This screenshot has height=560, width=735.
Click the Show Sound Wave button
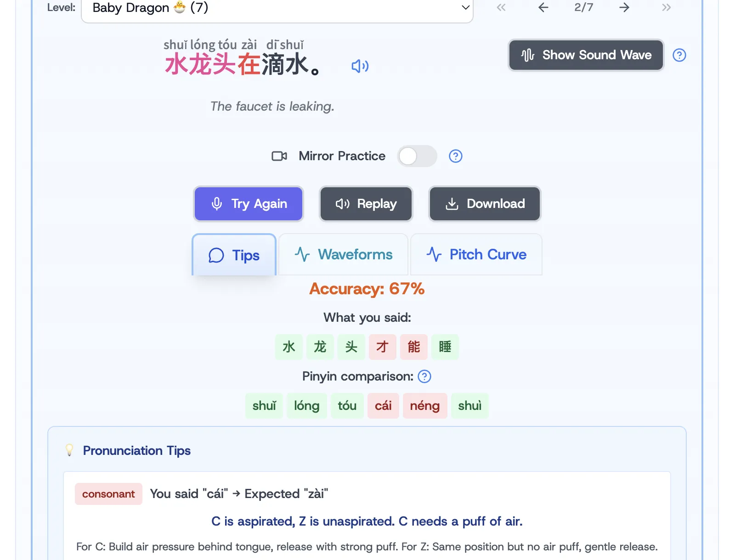pos(586,55)
